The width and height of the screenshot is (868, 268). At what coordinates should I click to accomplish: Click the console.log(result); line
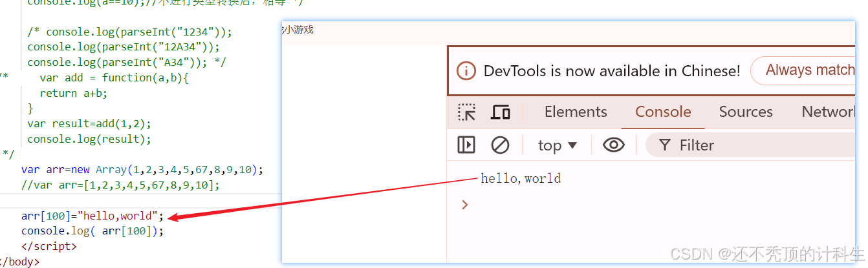click(89, 139)
